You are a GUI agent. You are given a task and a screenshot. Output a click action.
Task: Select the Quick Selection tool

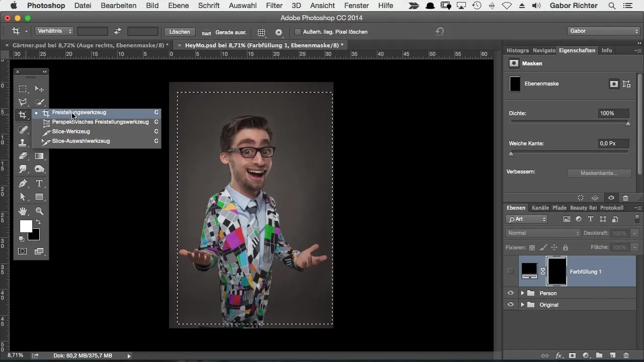pos(39,102)
